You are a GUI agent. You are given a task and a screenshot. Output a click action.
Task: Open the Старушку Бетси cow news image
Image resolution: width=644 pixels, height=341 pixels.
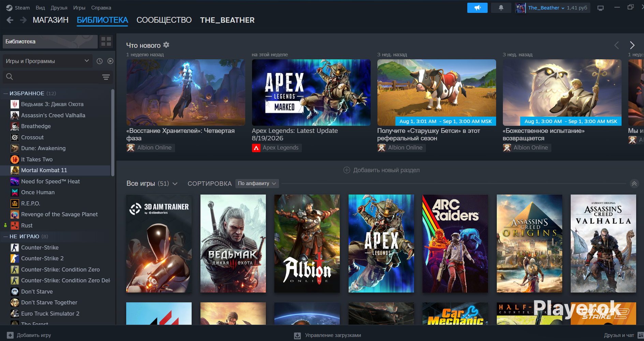point(437,92)
